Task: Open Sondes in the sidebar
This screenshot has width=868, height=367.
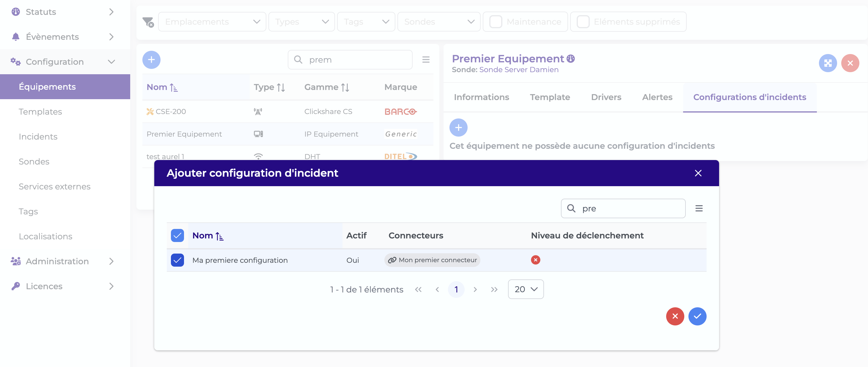Action: pos(65,161)
